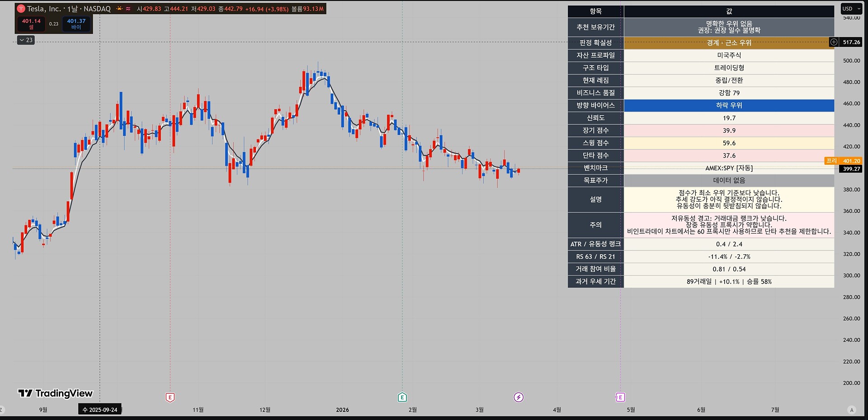Viewport: 868px width, 420px height.
Task: Click the 0.4 / 2.4 ATR value
Action: (729, 244)
